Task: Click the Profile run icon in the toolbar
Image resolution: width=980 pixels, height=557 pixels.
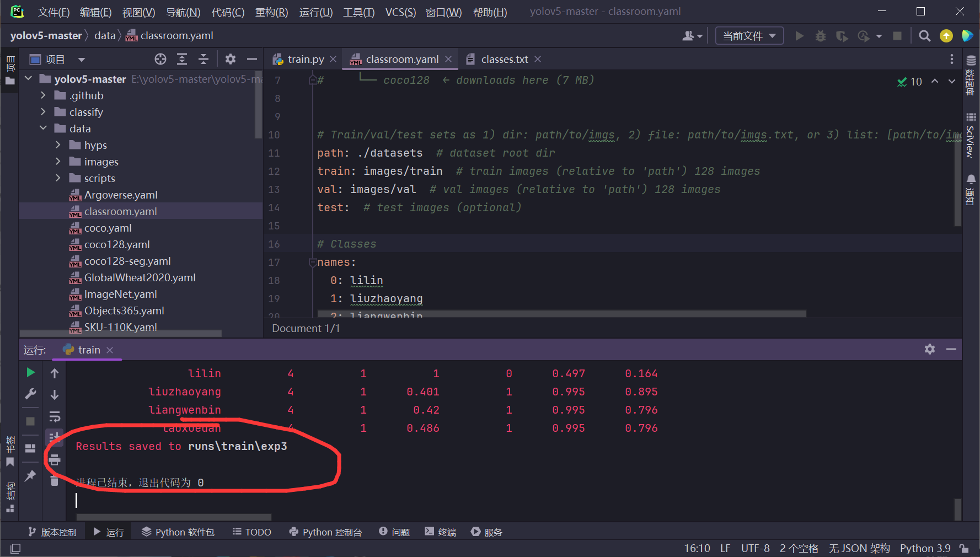Action: click(864, 36)
